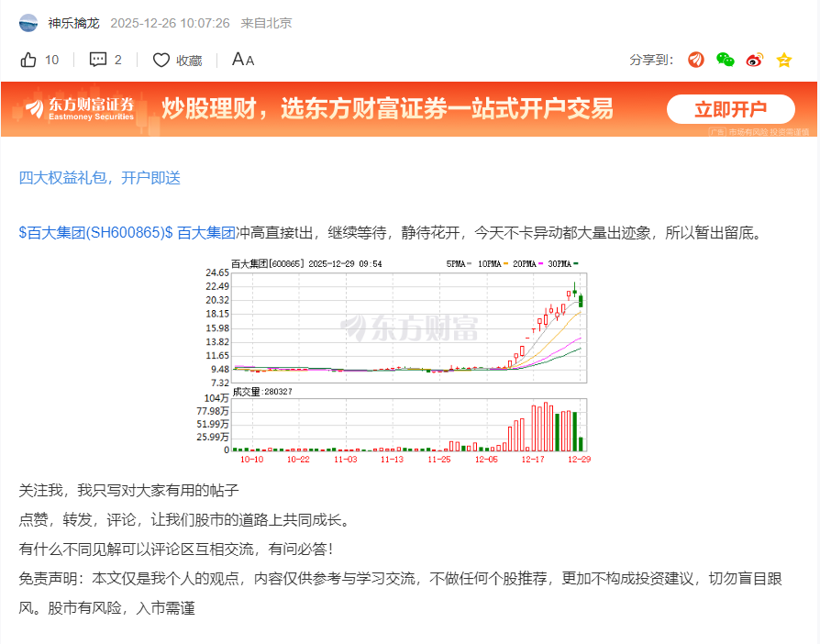Click the Eastmoney Securities logo in banner

[x=80, y=109]
